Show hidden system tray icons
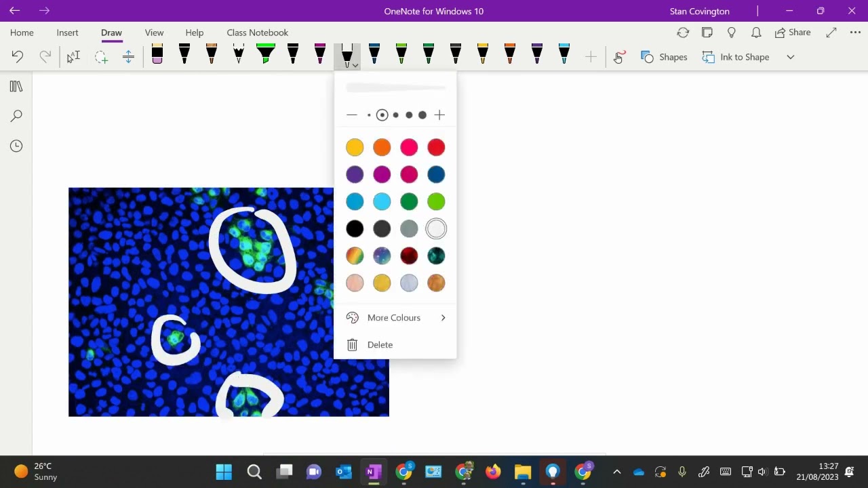This screenshot has width=868, height=488. 616,472
